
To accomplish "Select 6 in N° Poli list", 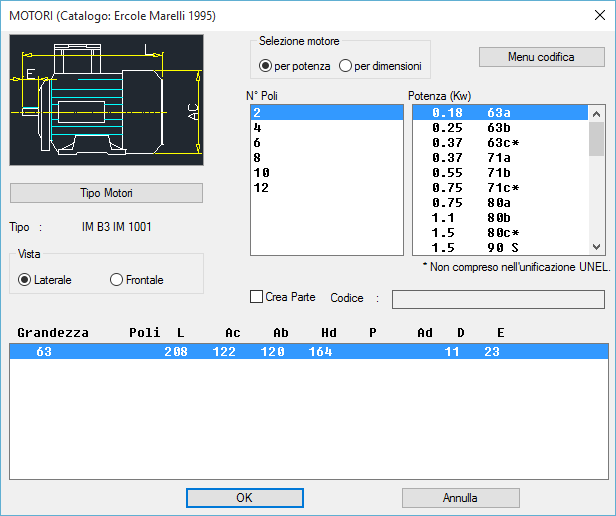I will pos(327,143).
